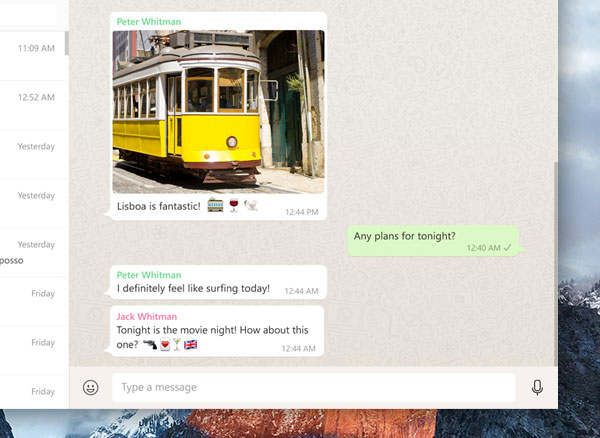The width and height of the screenshot is (600, 438).
Task: Click the single check mark delivery status
Action: pos(507,248)
